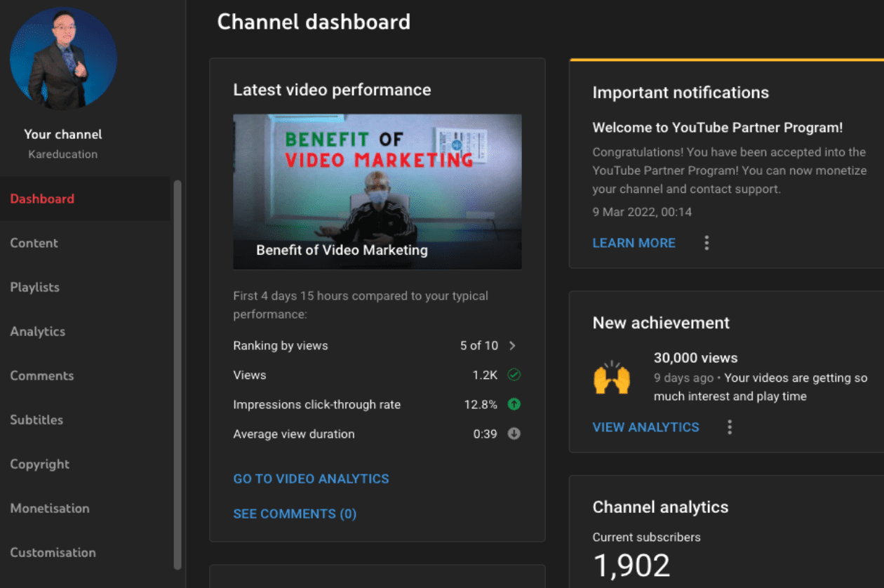The height and width of the screenshot is (588, 884).
Task: Open the Benefit of Video Marketing thumbnail
Action: [x=377, y=192]
